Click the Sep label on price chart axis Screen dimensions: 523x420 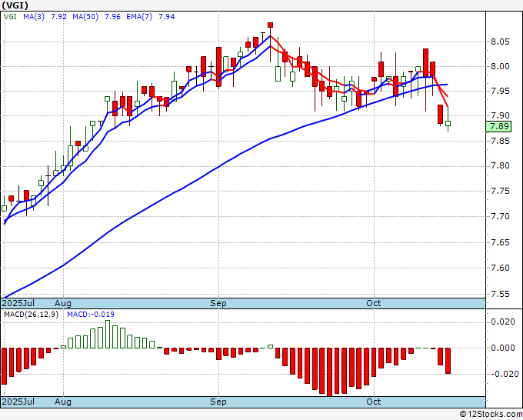click(218, 303)
